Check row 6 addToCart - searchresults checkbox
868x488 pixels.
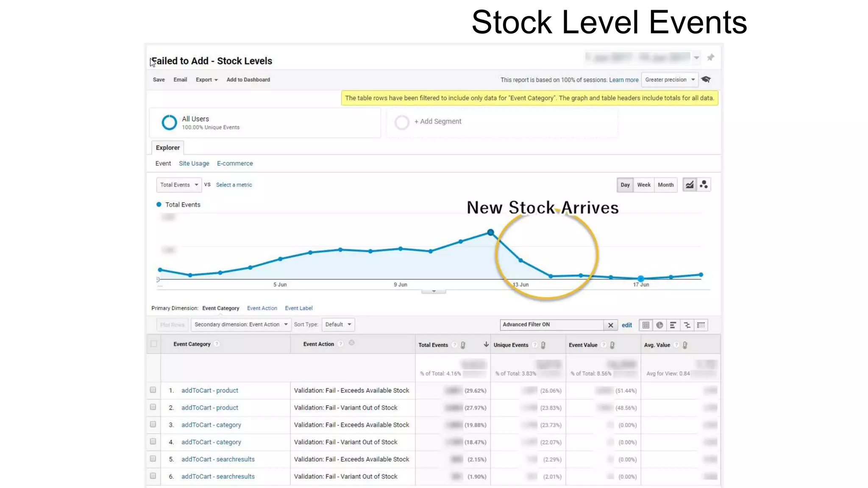[x=153, y=476]
